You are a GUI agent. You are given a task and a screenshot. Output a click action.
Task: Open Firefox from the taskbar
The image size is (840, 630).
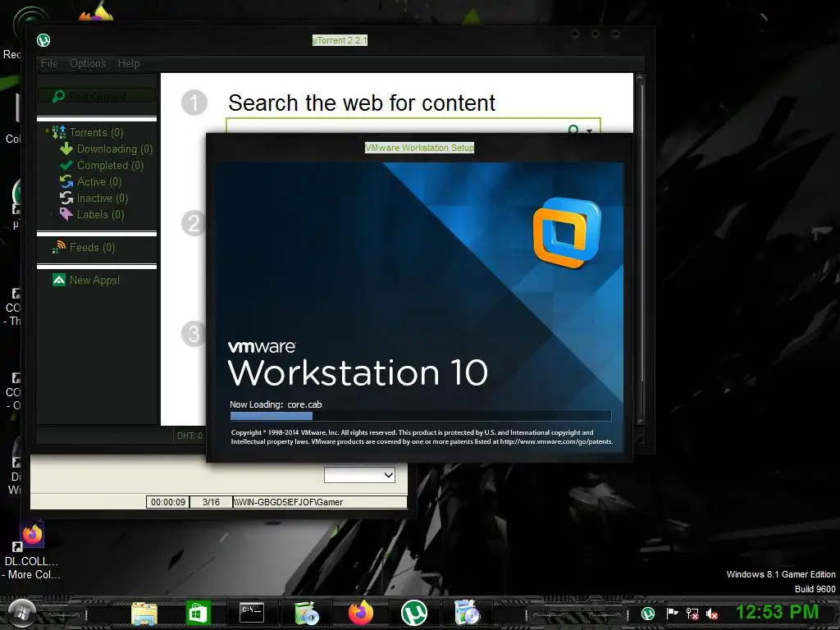point(361,612)
